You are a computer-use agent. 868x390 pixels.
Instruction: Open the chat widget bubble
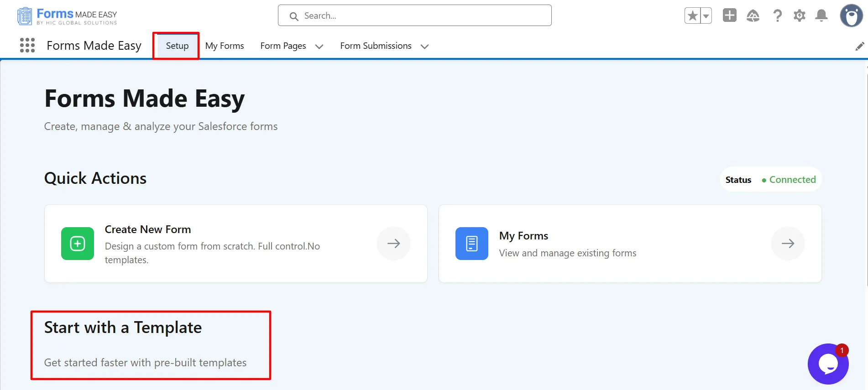tap(828, 364)
